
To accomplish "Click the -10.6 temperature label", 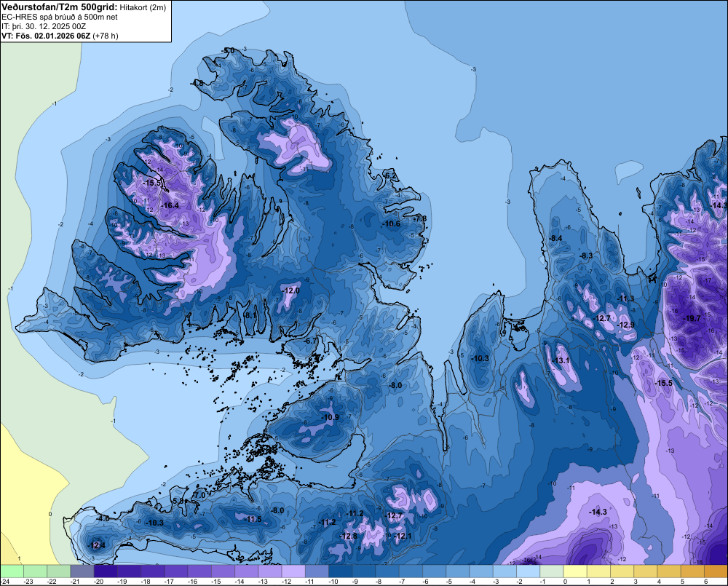I will [391, 223].
